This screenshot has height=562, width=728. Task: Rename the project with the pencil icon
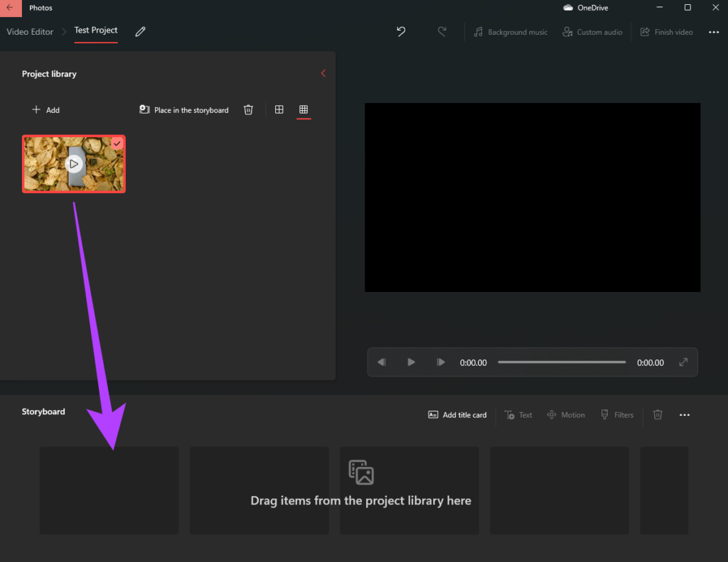[140, 32]
